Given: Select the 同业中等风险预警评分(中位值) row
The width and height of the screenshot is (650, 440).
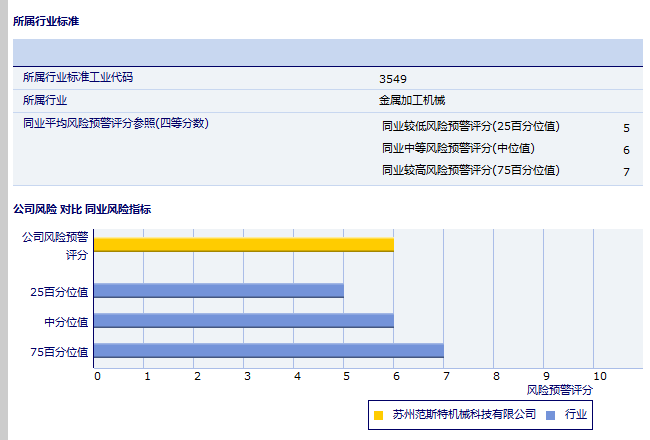Looking at the screenshot, I should (x=458, y=149).
